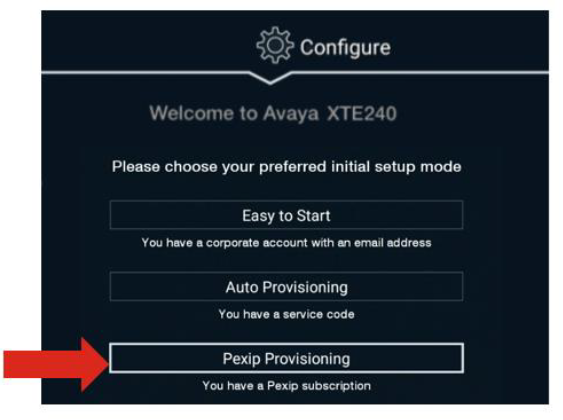Start setup with a corporate email account
Viewport: 563px width, 420px height.
(x=286, y=215)
